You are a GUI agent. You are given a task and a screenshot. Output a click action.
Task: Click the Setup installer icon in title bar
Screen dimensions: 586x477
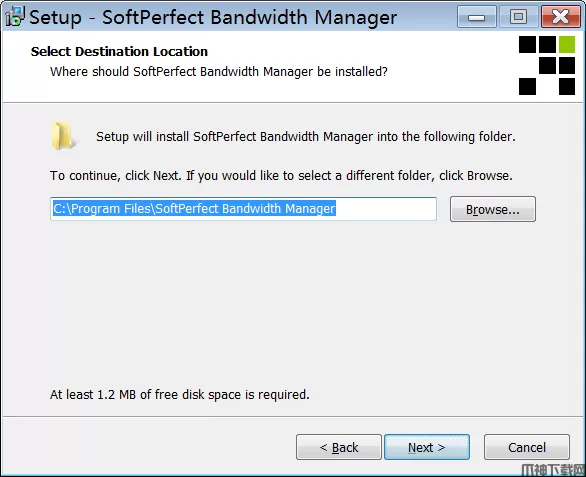(x=15, y=16)
